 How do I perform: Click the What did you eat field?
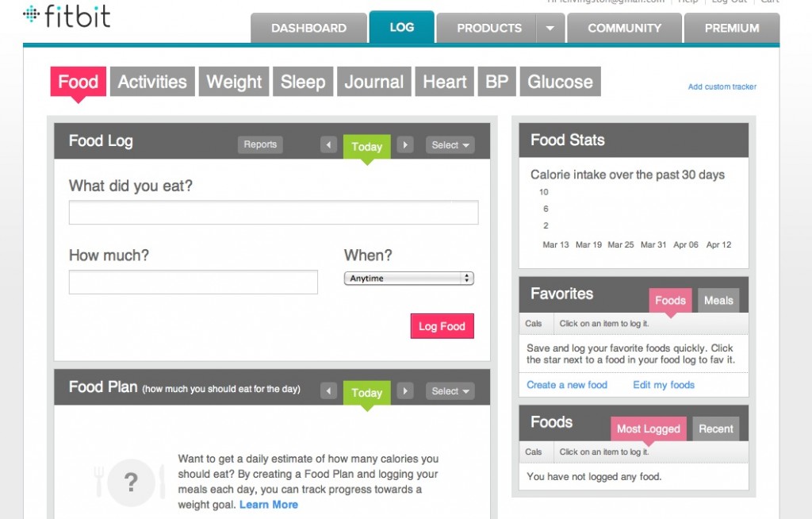click(x=274, y=213)
